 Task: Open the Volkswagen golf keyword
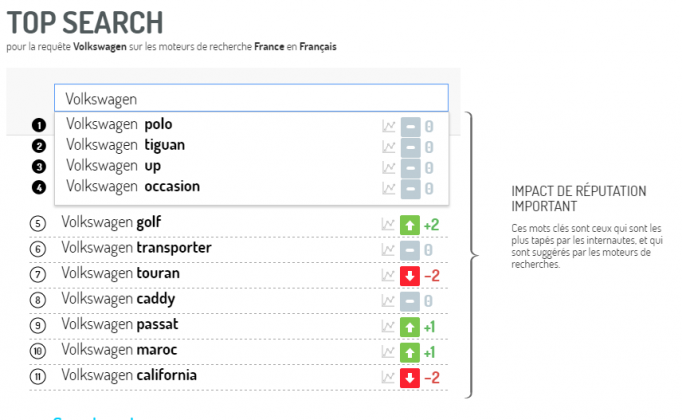click(x=111, y=222)
